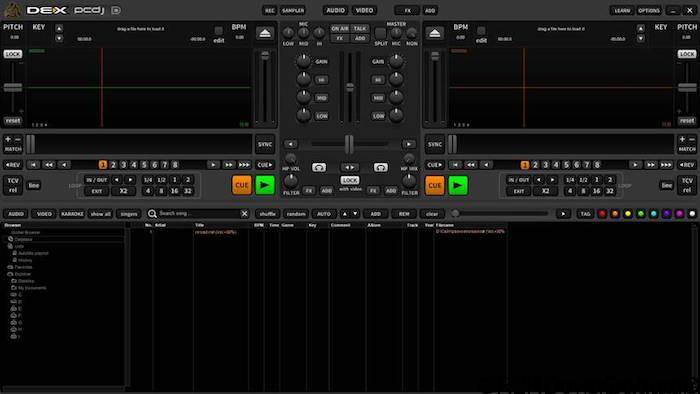This screenshot has width=700, height=394.
Task: Clear the song search with X
Action: pyautogui.click(x=244, y=214)
